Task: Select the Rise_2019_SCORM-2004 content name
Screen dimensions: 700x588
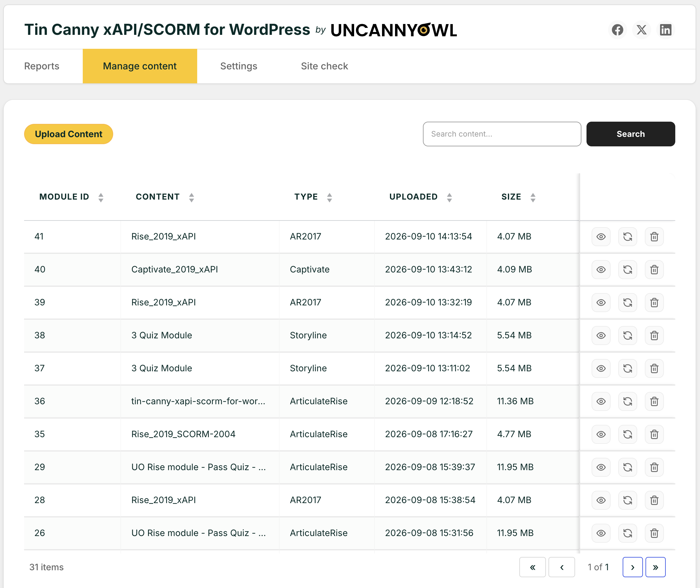Action: click(183, 434)
